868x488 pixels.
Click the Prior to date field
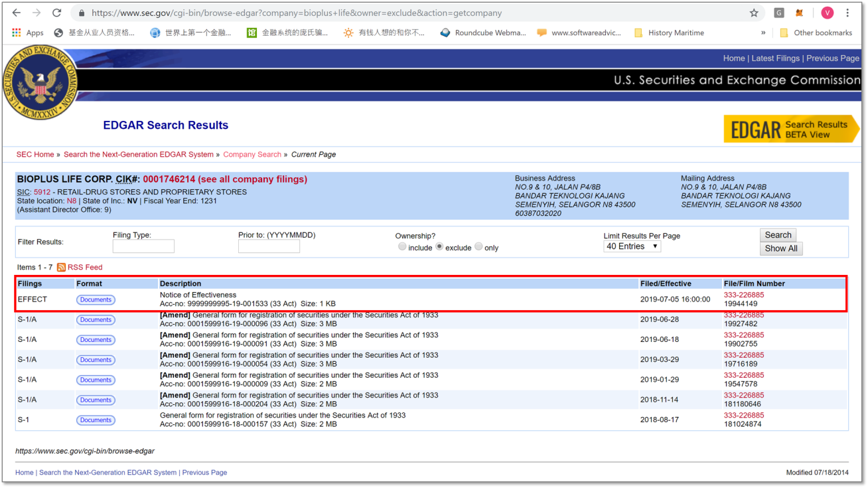tap(269, 246)
